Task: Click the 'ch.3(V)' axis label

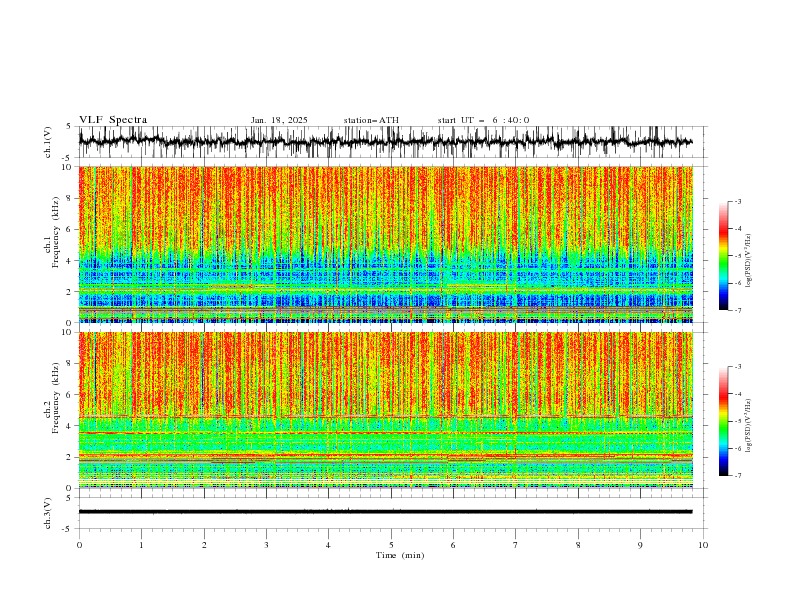Action: point(48,513)
